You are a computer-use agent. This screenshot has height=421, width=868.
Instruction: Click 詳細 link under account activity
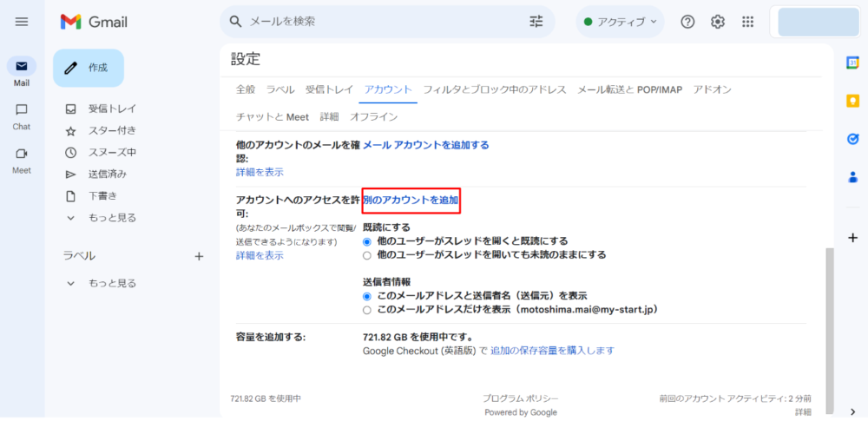[803, 412]
